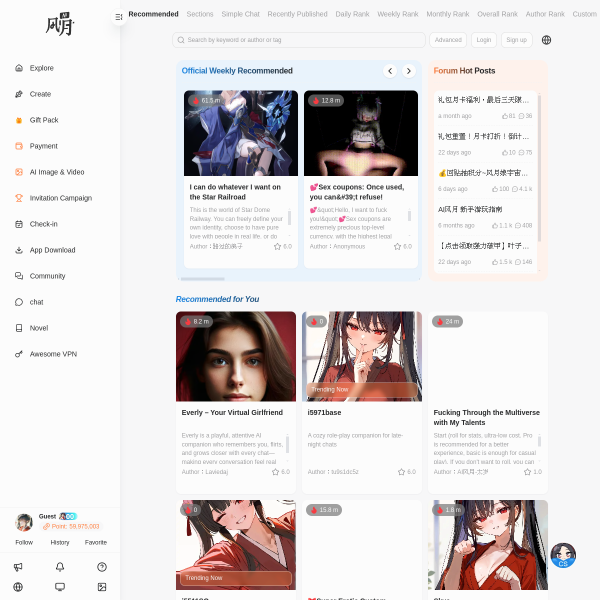This screenshot has width=600, height=600.
Task: Click the Advanced search button
Action: point(448,40)
